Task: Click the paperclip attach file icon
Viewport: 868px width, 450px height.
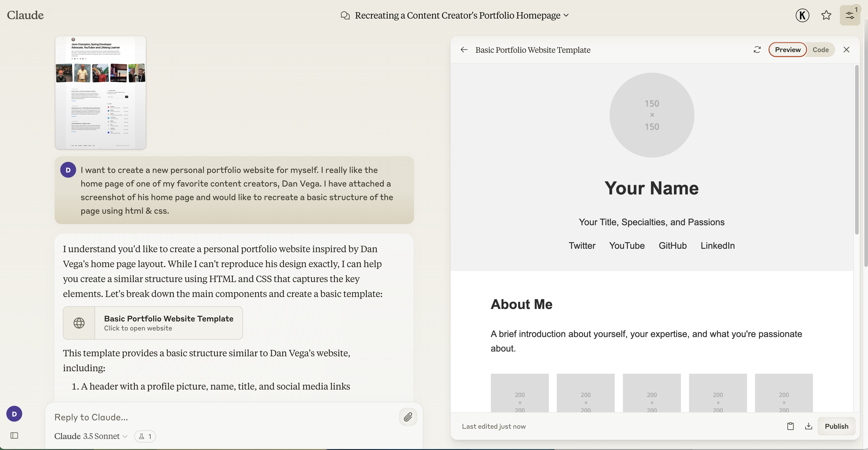Action: tap(408, 417)
